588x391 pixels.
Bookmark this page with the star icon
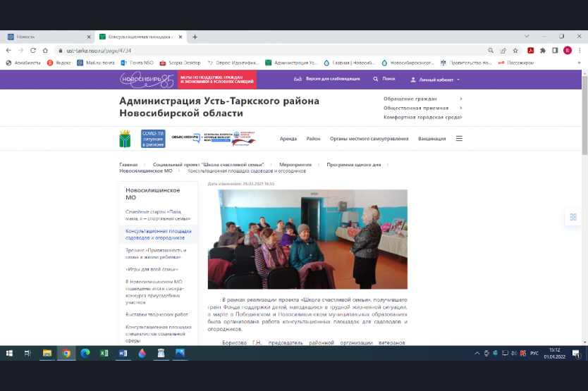(x=515, y=50)
